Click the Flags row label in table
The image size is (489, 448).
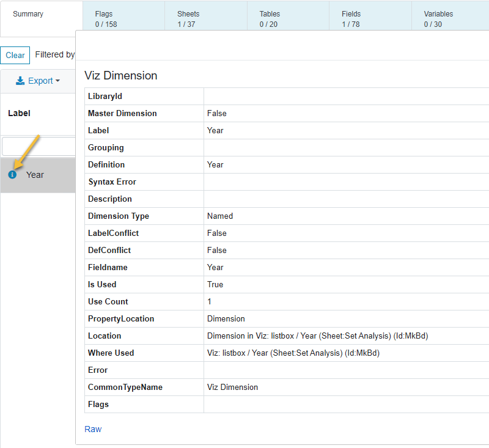(98, 404)
